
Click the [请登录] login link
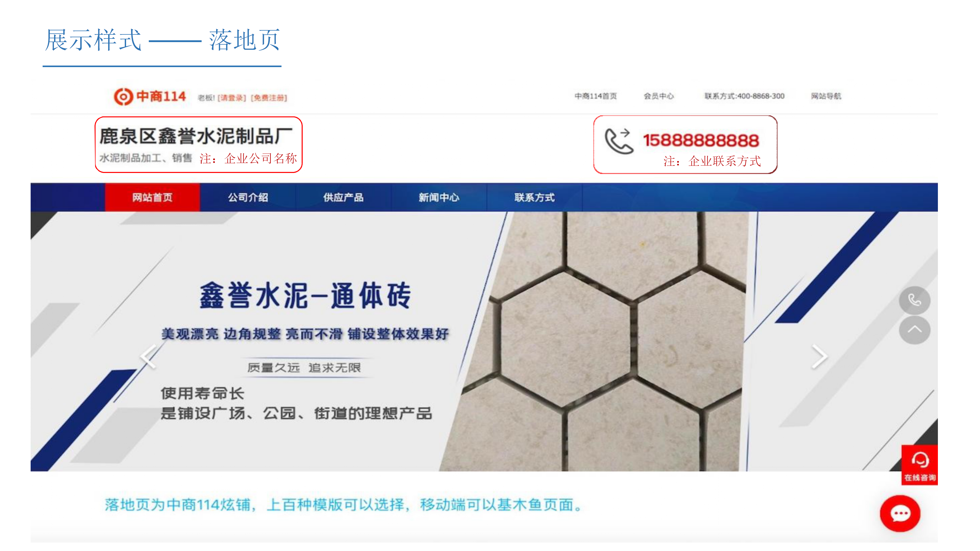[x=232, y=98]
